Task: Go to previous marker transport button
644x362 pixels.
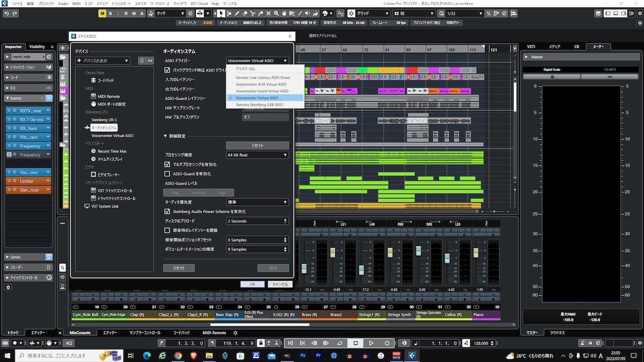Action: pyautogui.click(x=290, y=343)
